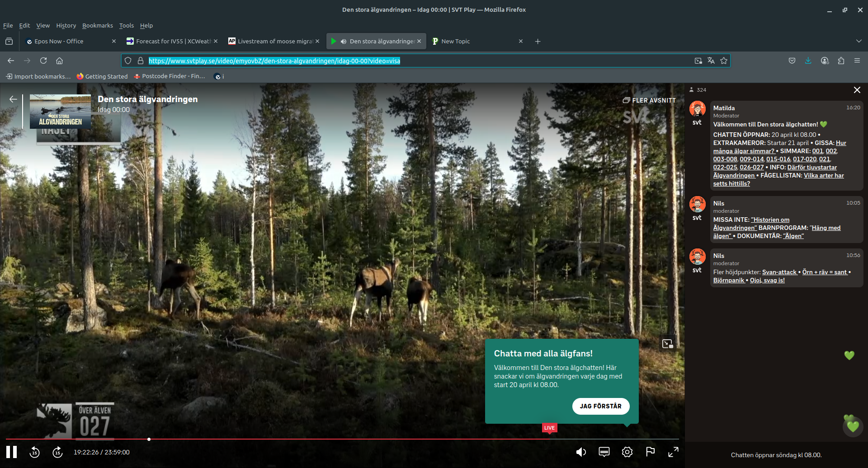Skip forward 15 seconds
The image size is (868, 468).
pyautogui.click(x=57, y=452)
